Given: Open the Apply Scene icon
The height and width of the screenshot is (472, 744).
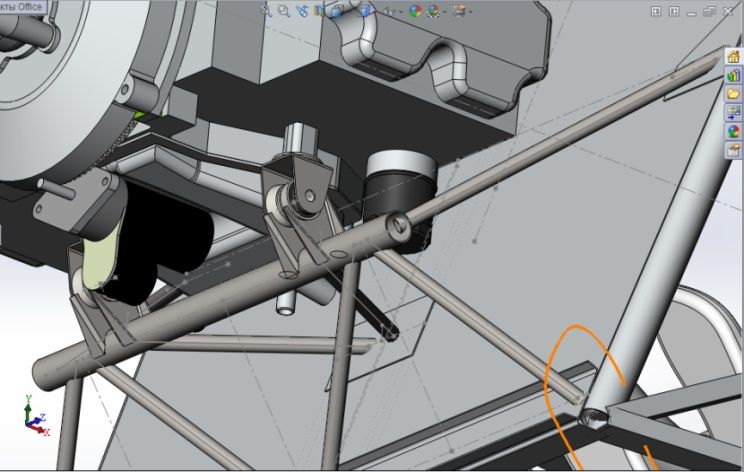Looking at the screenshot, I should [x=433, y=11].
